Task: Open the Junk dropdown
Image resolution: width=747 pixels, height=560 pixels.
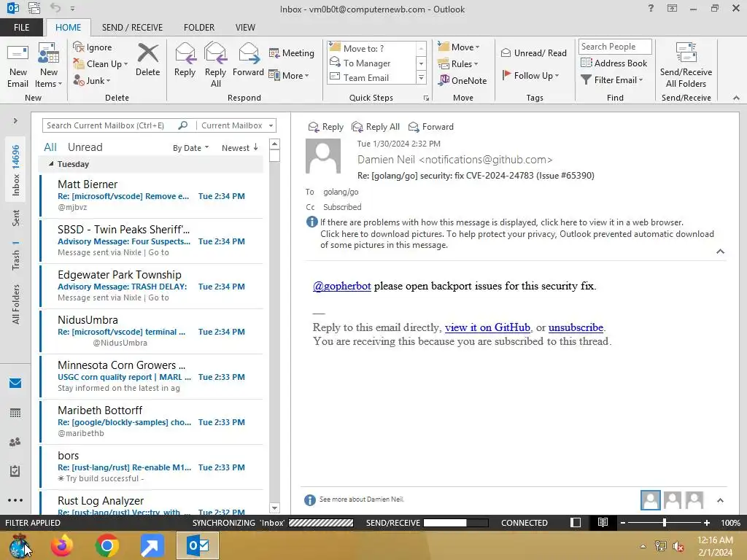Action: pyautogui.click(x=92, y=80)
